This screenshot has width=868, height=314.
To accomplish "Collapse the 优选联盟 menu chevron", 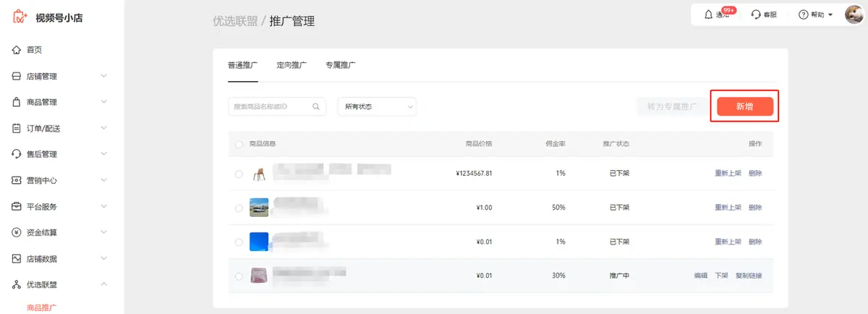I will tap(104, 284).
